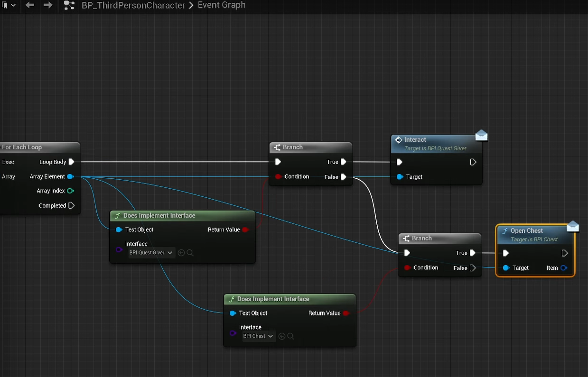Viewport: 588px width, 377px height.
Task: Select the Open Chest node header
Action: click(x=526, y=231)
